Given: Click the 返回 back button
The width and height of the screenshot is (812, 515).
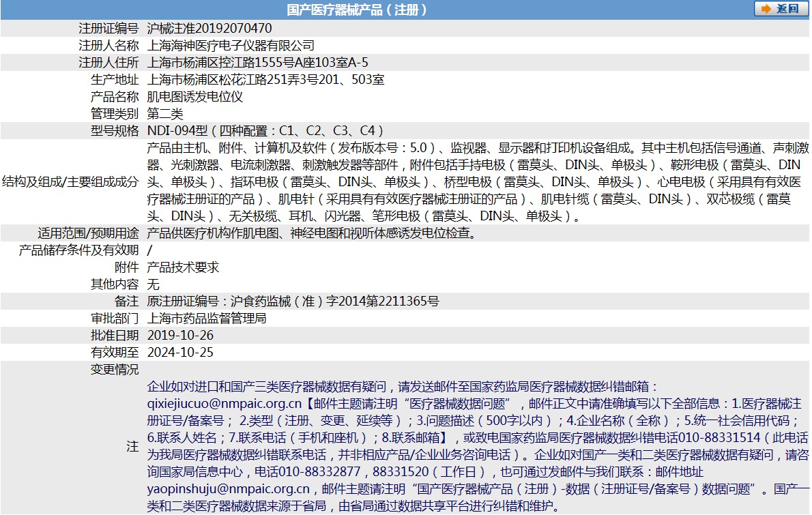Looking at the screenshot, I should pyautogui.click(x=780, y=9).
